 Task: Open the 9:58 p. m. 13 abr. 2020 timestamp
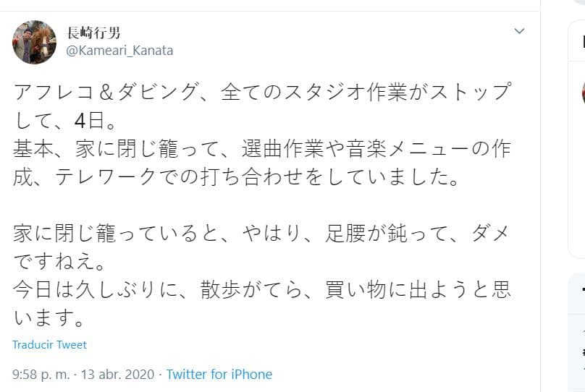tap(83, 375)
